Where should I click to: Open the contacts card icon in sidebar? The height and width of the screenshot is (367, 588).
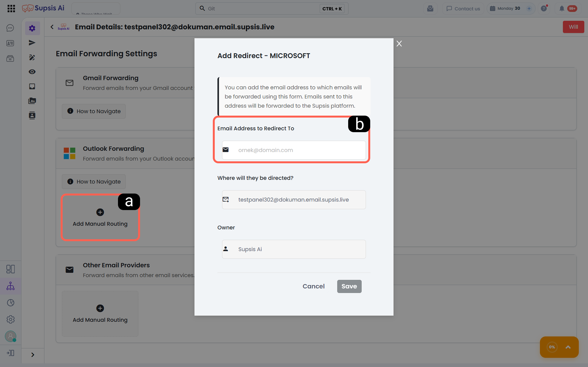pyautogui.click(x=10, y=43)
